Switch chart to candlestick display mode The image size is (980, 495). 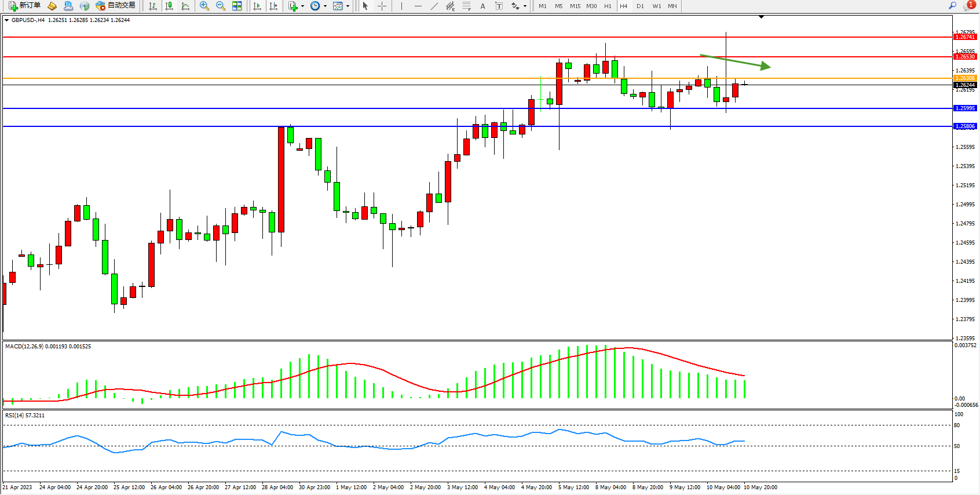click(169, 6)
